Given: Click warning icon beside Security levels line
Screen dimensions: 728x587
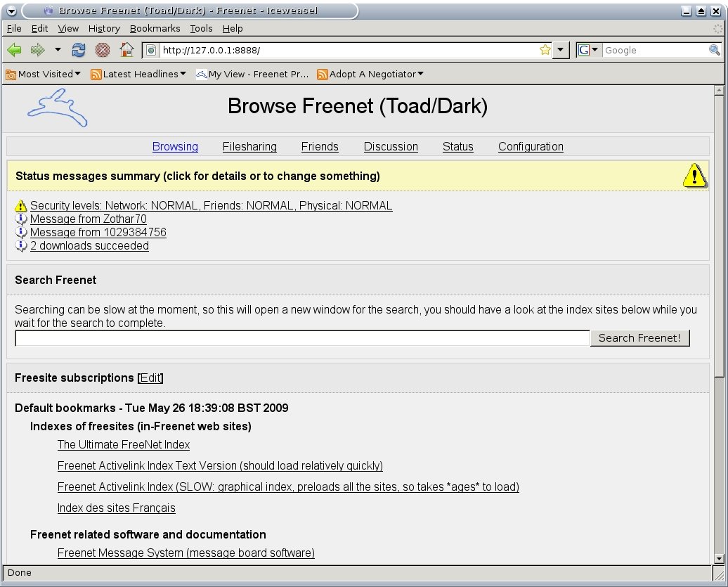Looking at the screenshot, I should click(x=20, y=205).
